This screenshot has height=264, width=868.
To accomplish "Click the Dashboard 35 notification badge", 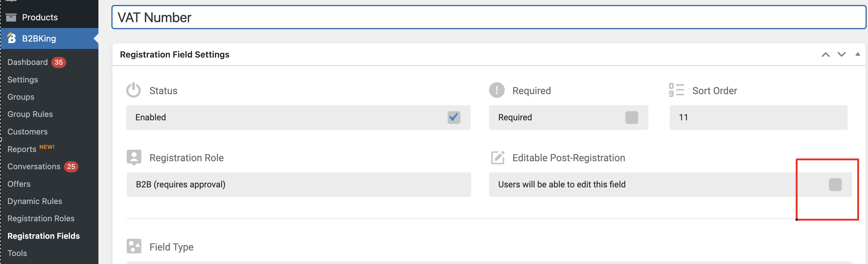I will (x=59, y=62).
